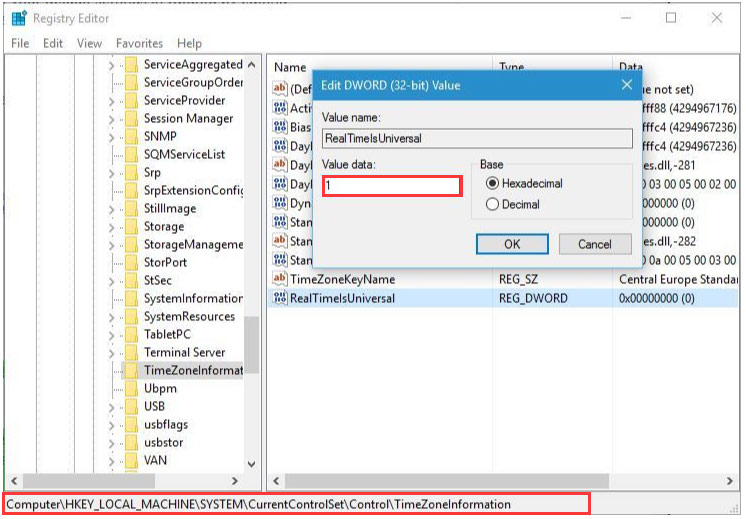Click tree pane scroll up arrow

click(x=252, y=64)
